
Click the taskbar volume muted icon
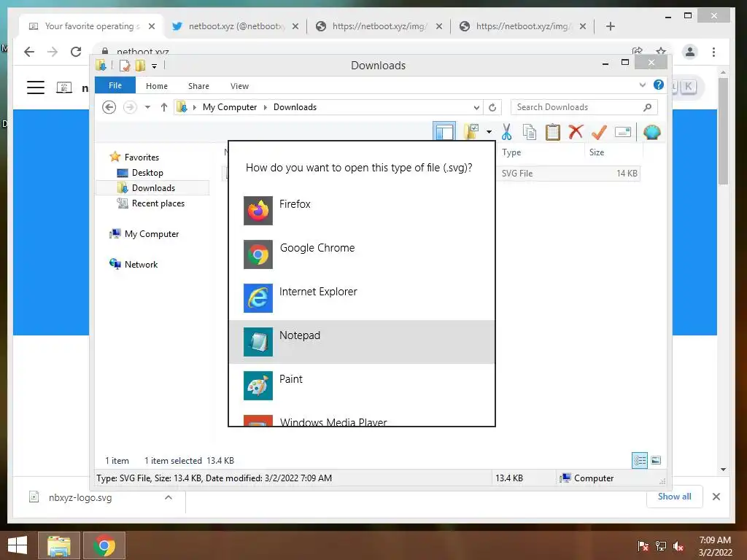coord(678,546)
